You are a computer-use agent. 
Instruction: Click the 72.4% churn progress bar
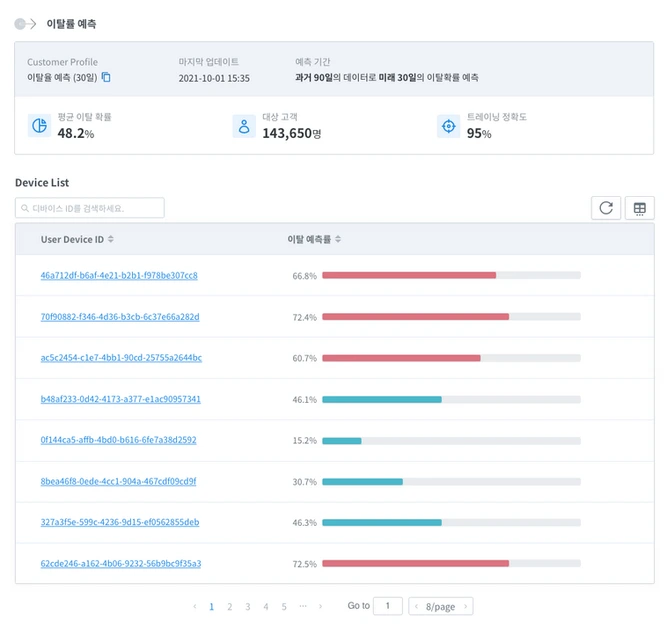(x=451, y=317)
